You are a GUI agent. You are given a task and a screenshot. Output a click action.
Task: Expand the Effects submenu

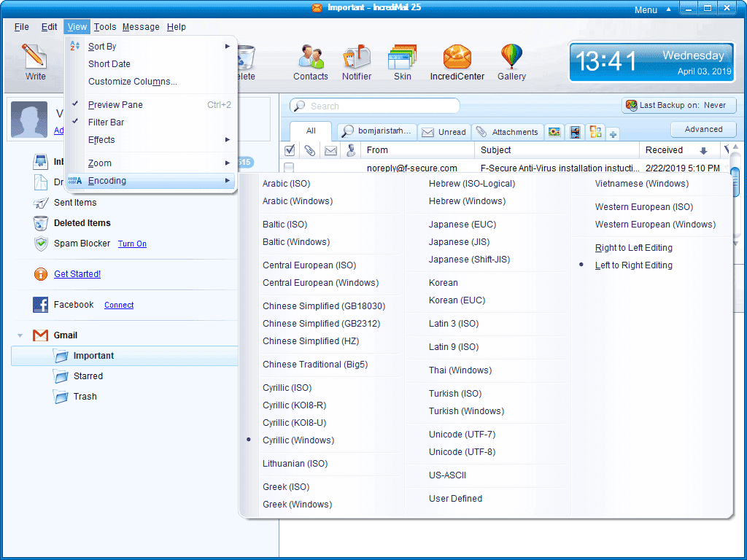tap(152, 140)
